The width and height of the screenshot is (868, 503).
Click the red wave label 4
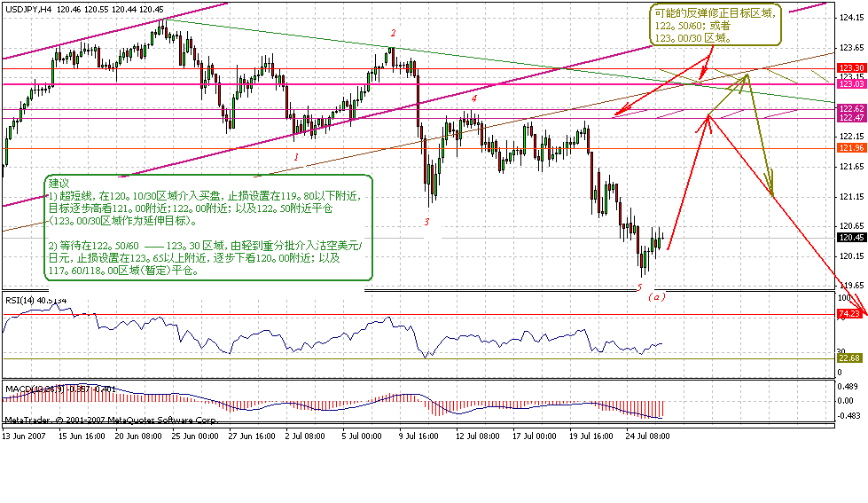coord(473,98)
